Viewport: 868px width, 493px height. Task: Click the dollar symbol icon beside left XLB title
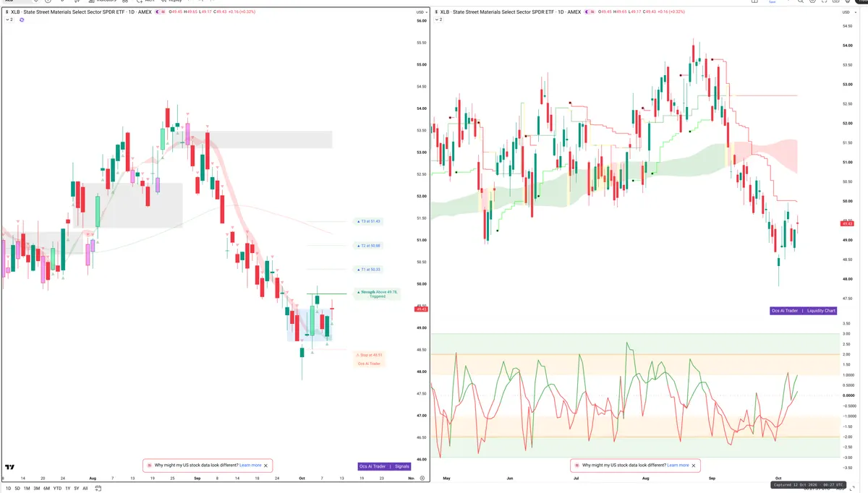[7, 12]
